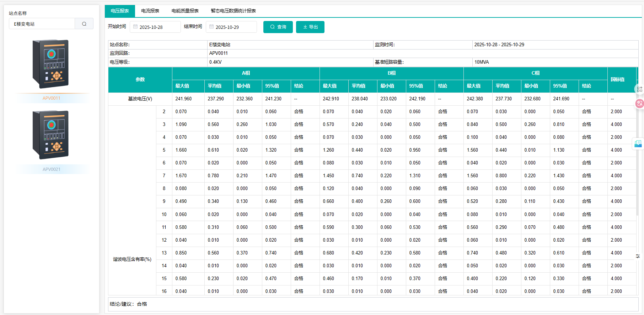
Task: Click the station name input field
Action: point(42,24)
